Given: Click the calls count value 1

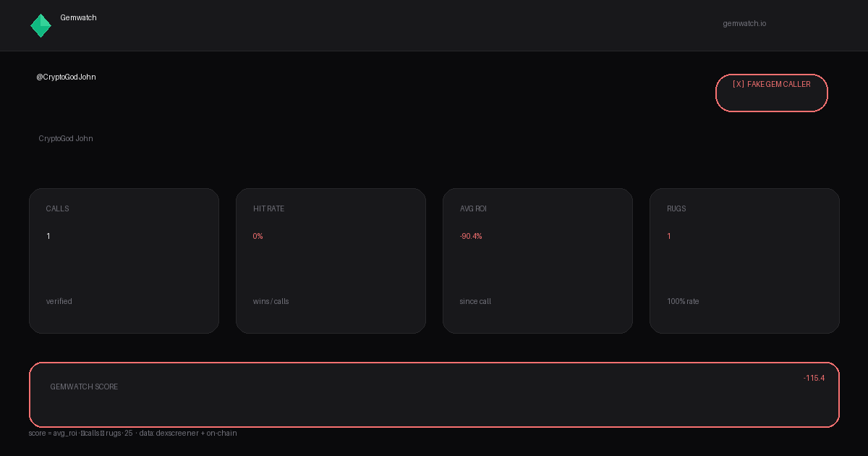Looking at the screenshot, I should click(x=48, y=237).
